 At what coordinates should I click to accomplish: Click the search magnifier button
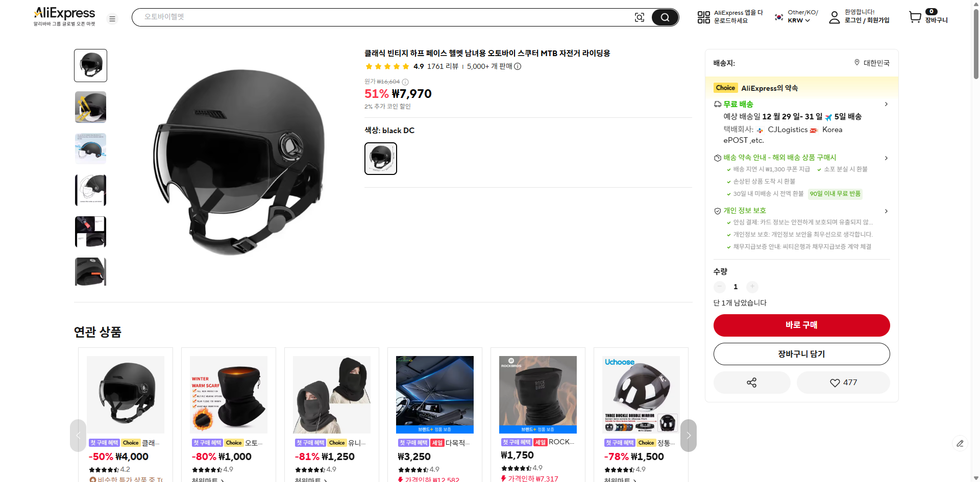[x=665, y=17]
